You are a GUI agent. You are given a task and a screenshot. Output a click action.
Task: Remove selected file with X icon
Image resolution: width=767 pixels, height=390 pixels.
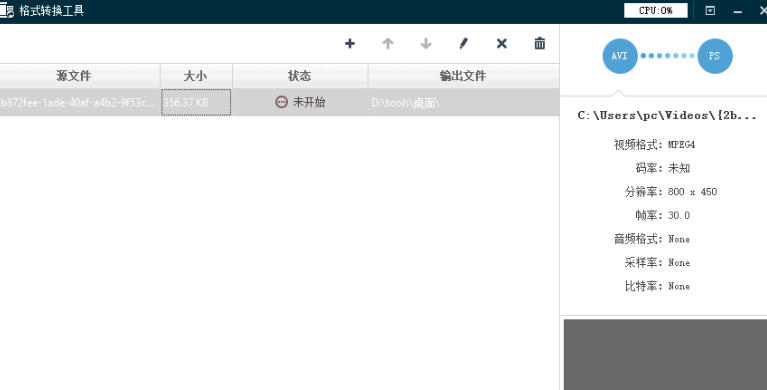pos(501,44)
